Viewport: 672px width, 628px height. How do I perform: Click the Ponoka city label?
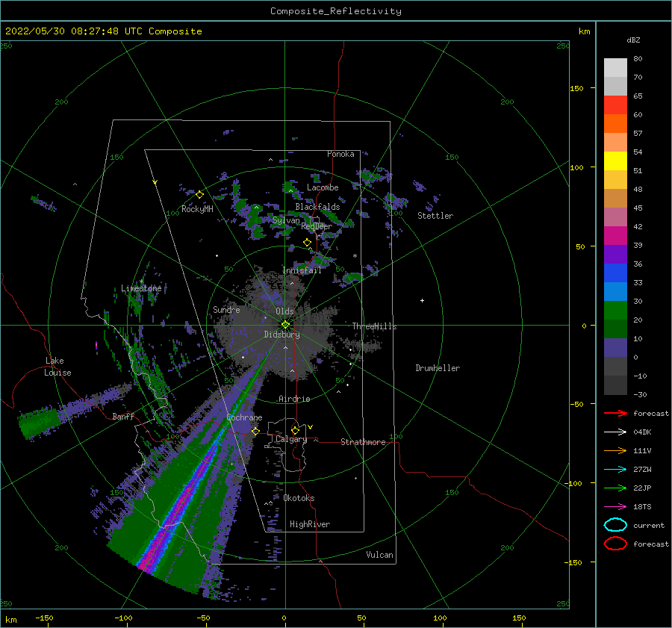[340, 154]
